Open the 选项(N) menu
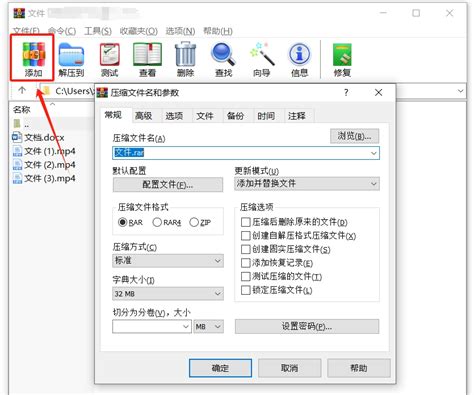This screenshot has width=474, height=395. (181, 31)
